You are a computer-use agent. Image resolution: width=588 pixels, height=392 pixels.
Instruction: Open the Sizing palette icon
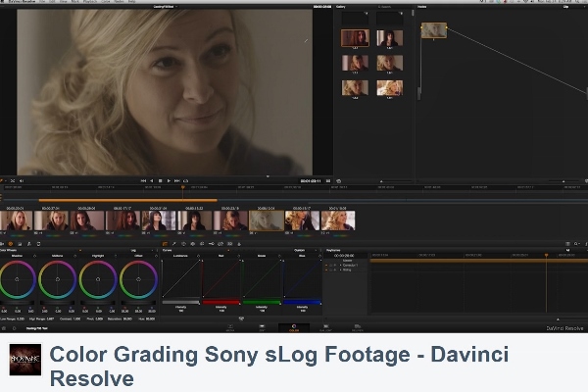point(220,244)
